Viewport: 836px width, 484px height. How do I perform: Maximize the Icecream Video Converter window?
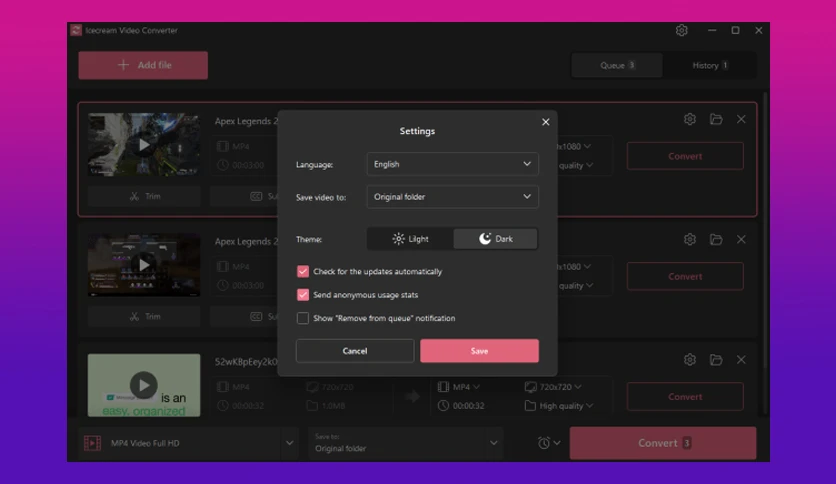(x=735, y=30)
